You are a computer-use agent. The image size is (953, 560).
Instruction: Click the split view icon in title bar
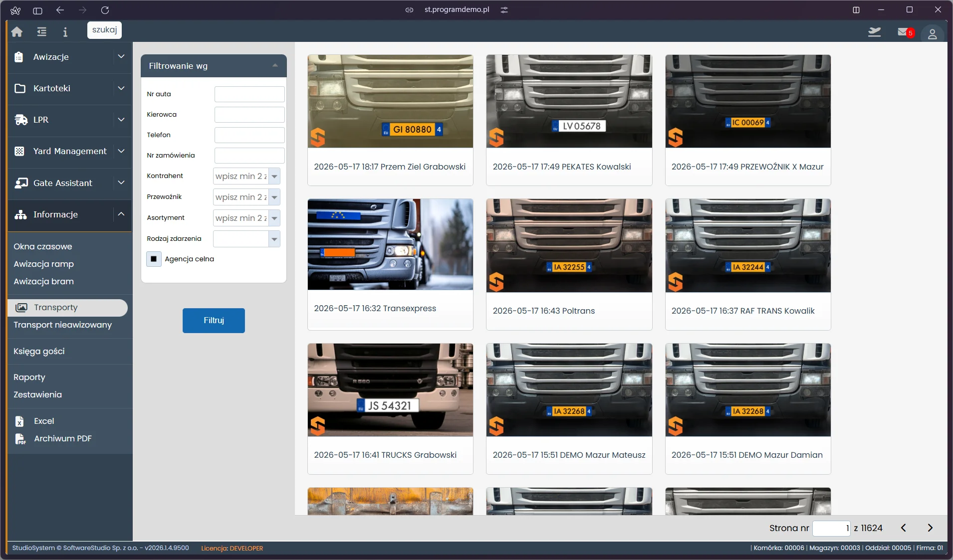point(856,10)
